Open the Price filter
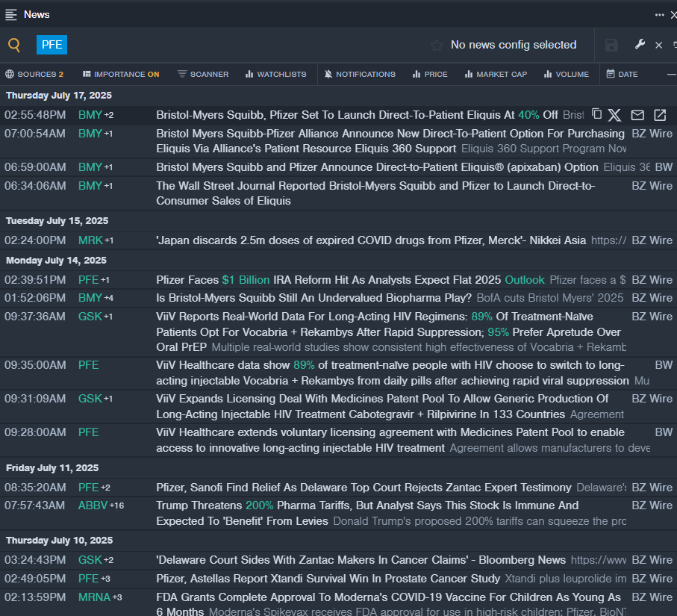 [x=430, y=75]
